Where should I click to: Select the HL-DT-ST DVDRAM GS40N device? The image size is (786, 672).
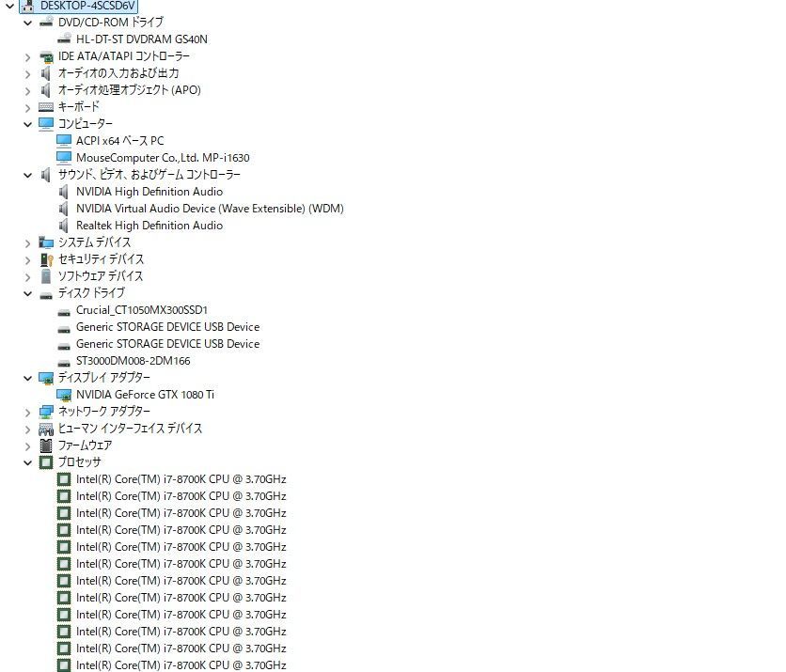click(142, 39)
